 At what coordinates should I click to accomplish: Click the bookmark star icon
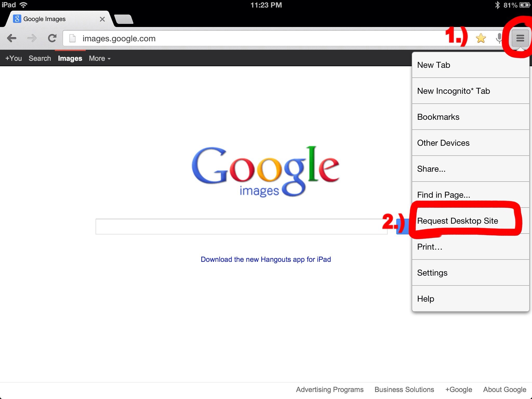click(481, 38)
